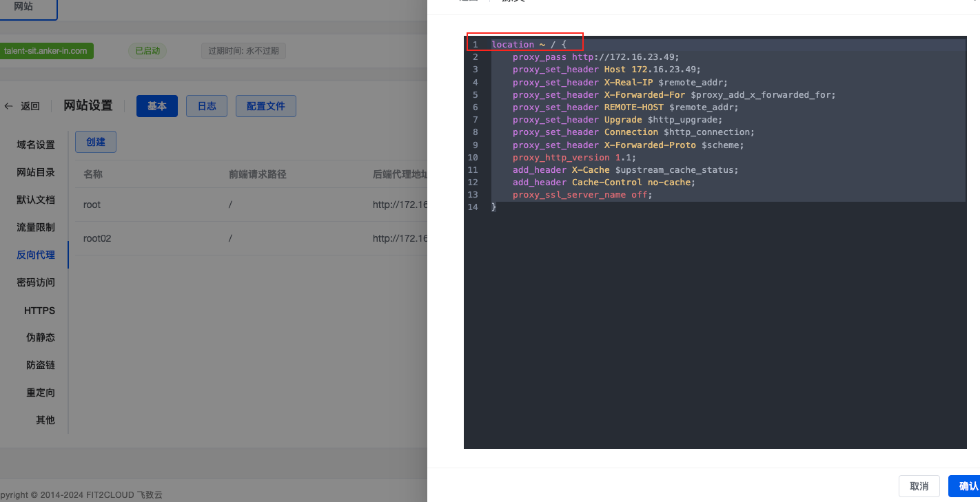Select the root02 proxy row
This screenshot has width=980, height=502.
pos(97,238)
